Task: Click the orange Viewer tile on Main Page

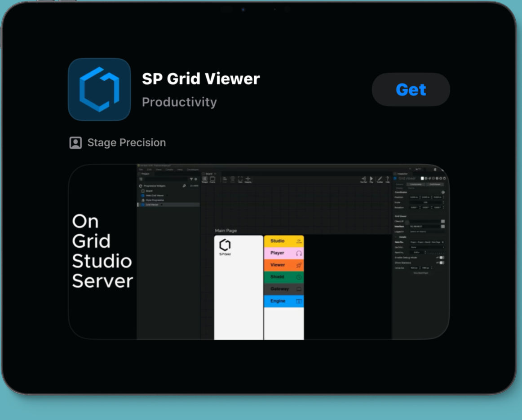Action: point(283,265)
